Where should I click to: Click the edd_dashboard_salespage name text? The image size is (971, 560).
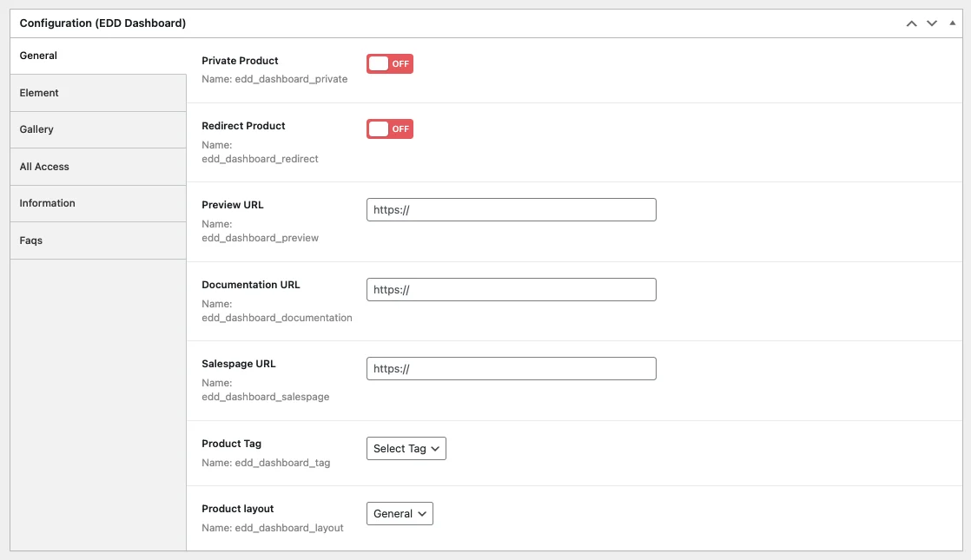pos(266,398)
